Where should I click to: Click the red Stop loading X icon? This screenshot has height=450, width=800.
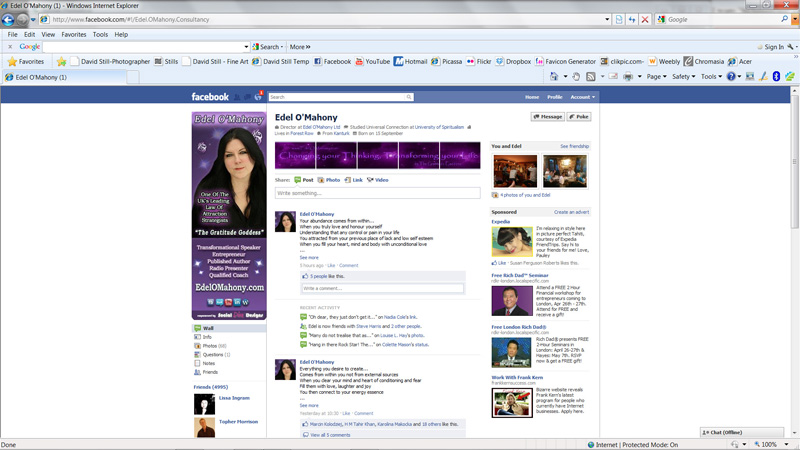(645, 19)
